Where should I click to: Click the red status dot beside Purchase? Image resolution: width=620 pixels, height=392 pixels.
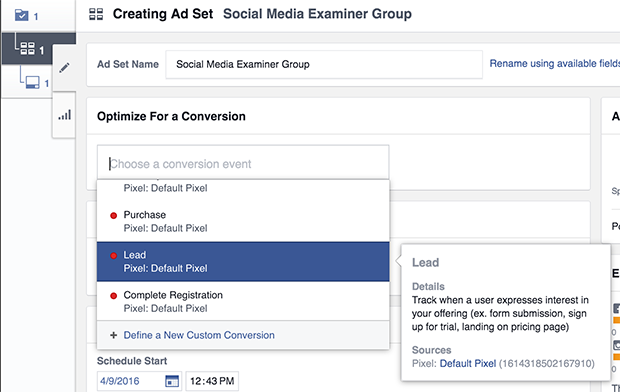[113, 216]
